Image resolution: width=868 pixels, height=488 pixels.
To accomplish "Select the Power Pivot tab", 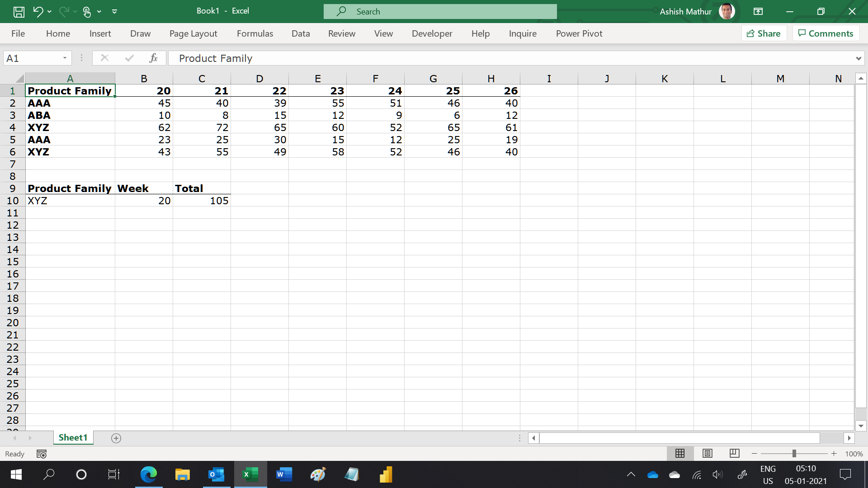I will click(x=579, y=33).
